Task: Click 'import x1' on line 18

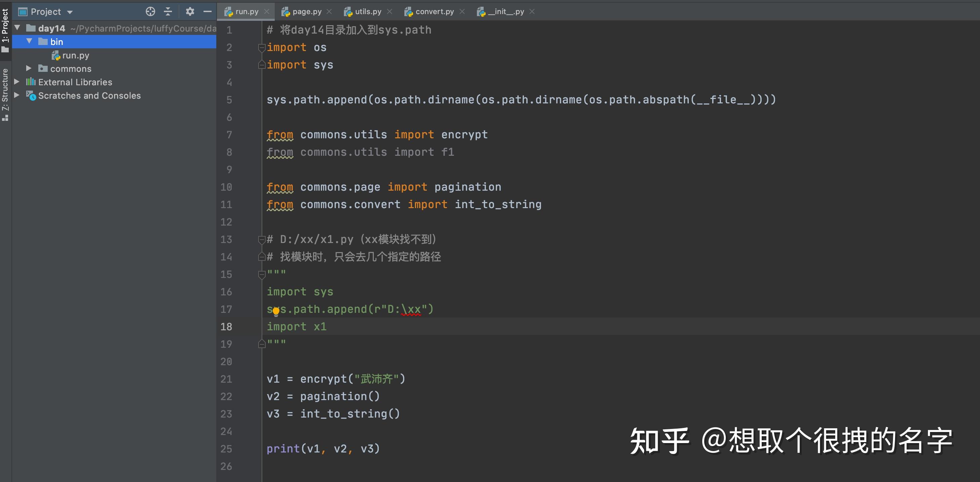Action: click(296, 327)
